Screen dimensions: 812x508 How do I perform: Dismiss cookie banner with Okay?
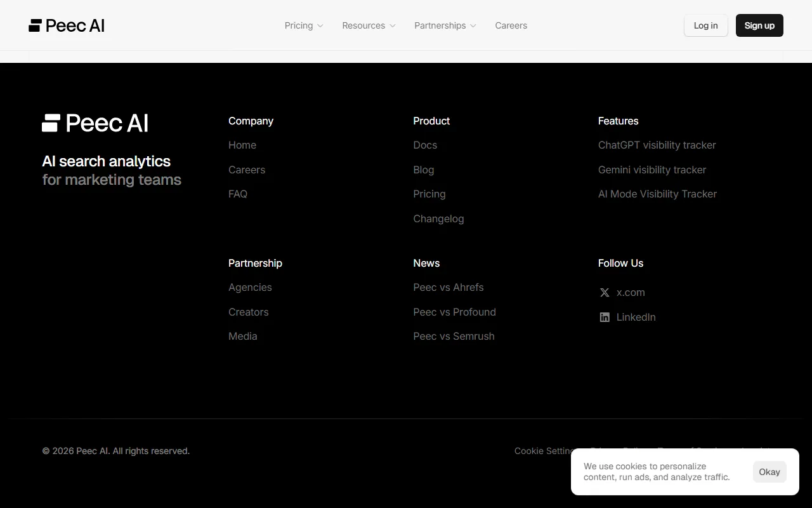[769, 472]
